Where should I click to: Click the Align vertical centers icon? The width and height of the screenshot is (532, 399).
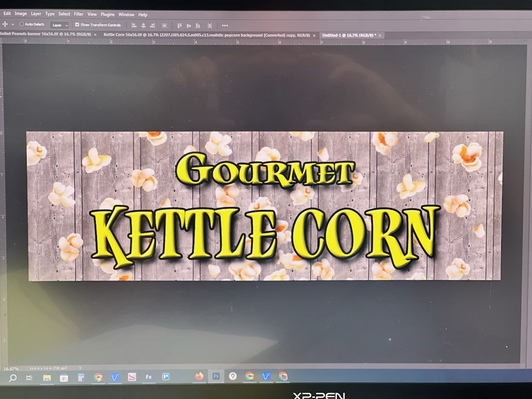coord(189,25)
